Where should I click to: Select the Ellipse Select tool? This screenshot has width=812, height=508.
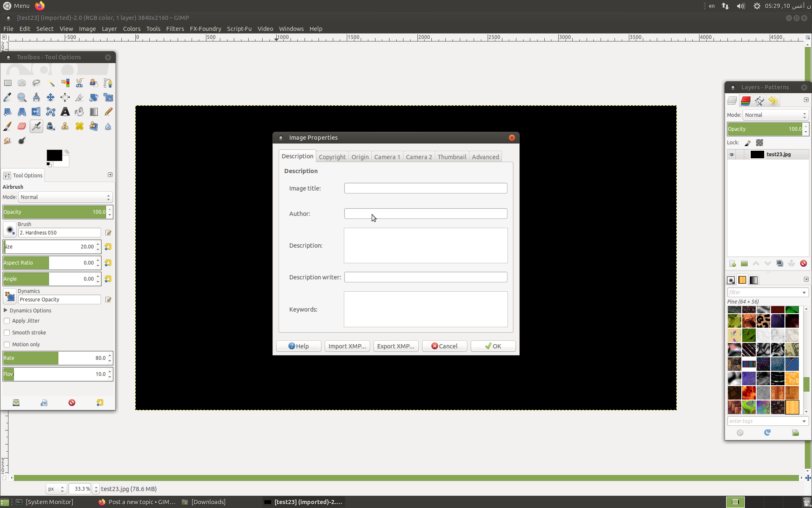coord(22,83)
